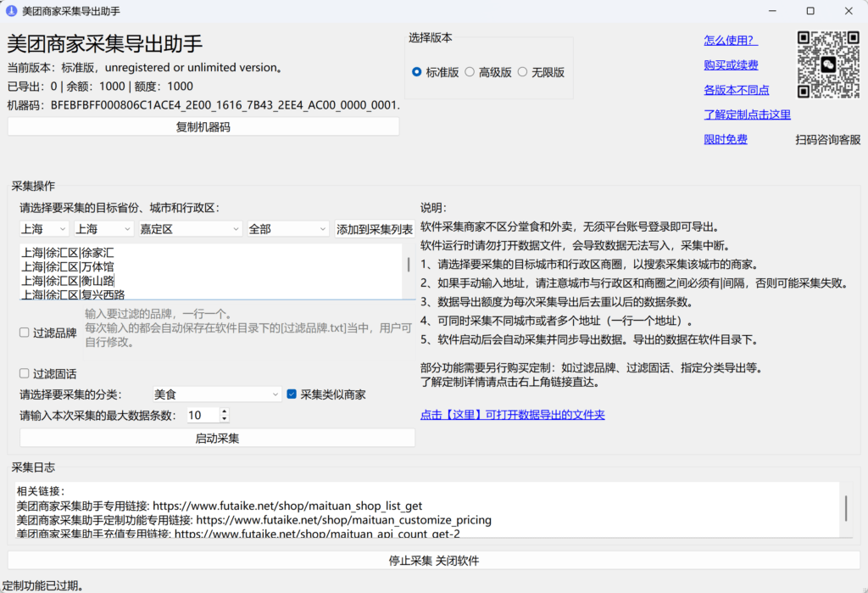This screenshot has width=868, height=593.
Task: Enable the 过滤品牌 checkbox
Action: click(23, 333)
